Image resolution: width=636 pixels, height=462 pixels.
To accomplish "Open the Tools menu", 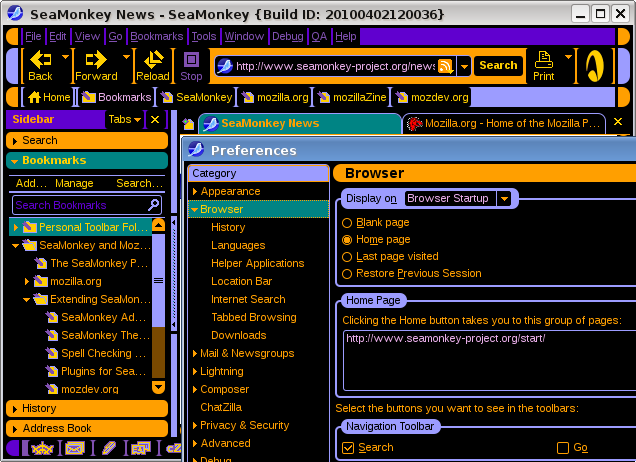I will coord(203,36).
